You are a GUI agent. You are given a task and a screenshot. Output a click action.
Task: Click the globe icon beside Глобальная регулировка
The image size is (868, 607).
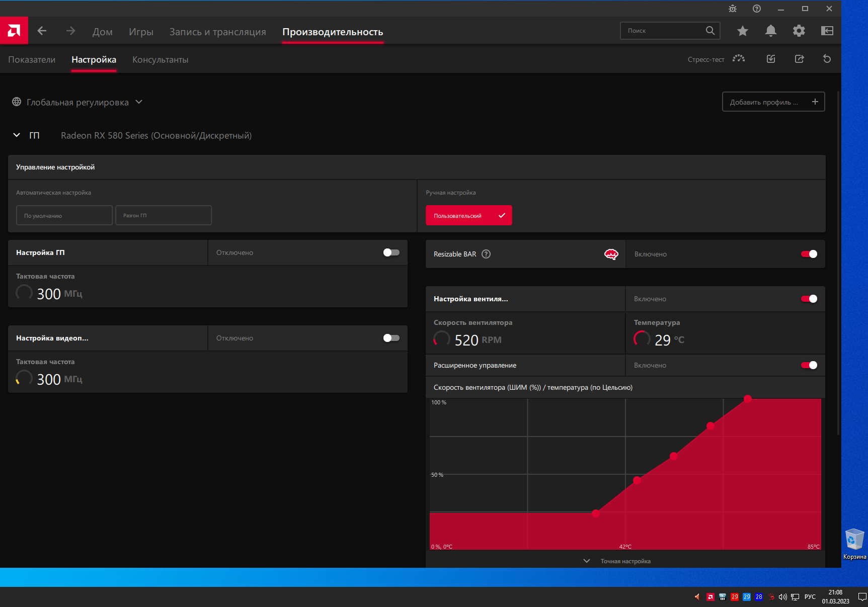17,102
